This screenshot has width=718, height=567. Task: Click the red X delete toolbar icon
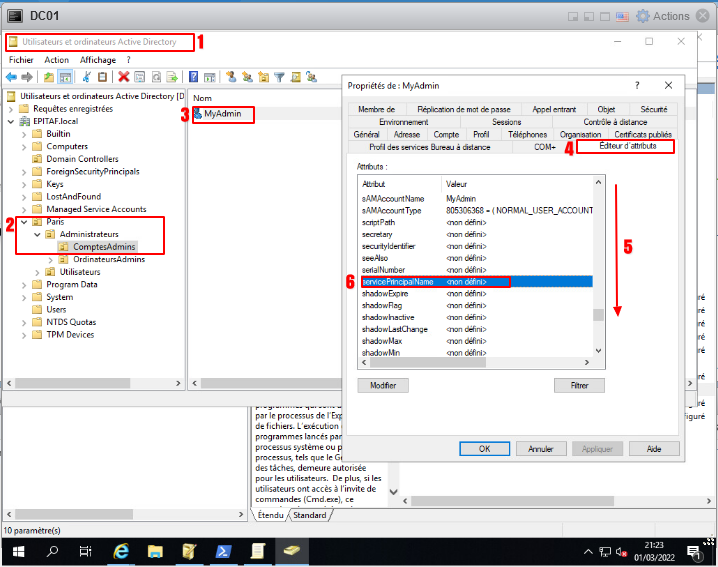[123, 76]
